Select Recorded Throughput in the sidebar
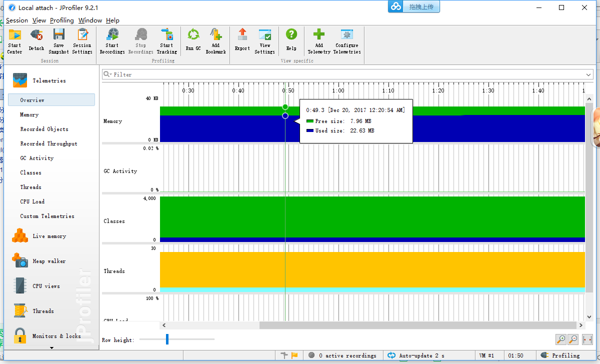Screen dimensions: 600x364 (49, 143)
